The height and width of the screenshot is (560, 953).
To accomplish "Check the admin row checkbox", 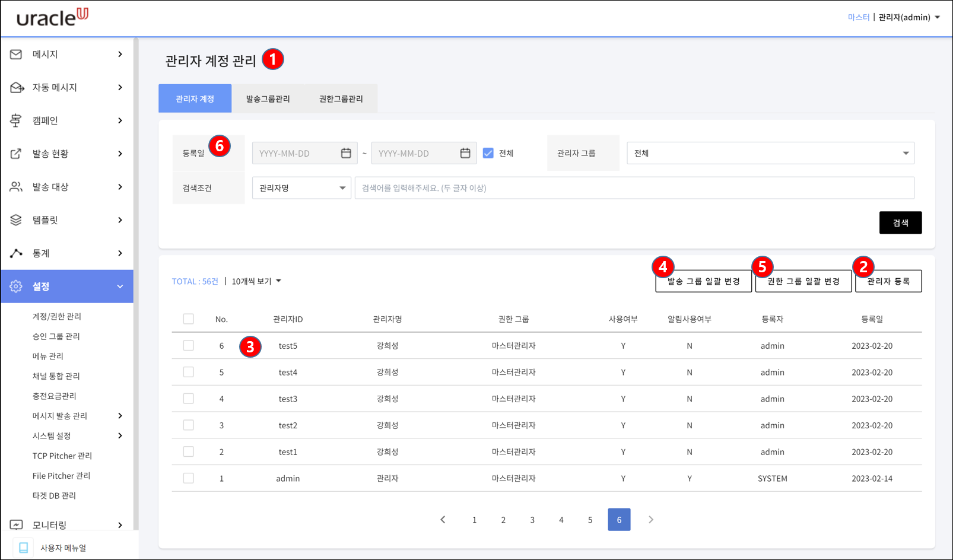I will [189, 478].
